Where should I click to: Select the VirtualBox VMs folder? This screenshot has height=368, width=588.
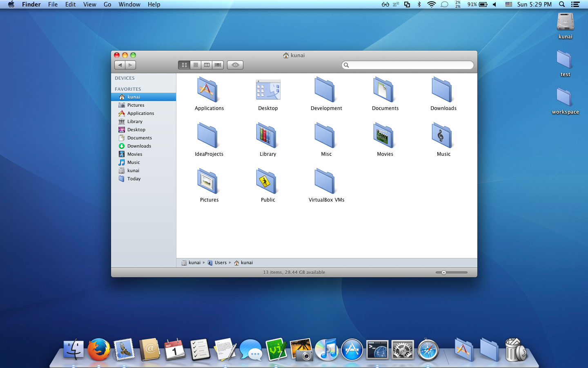pyautogui.click(x=326, y=182)
